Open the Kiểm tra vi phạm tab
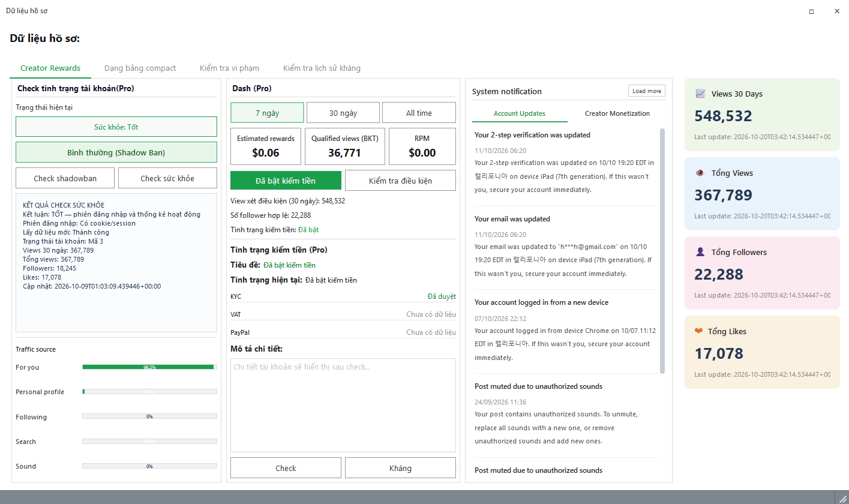The width and height of the screenshot is (849, 504). click(229, 68)
